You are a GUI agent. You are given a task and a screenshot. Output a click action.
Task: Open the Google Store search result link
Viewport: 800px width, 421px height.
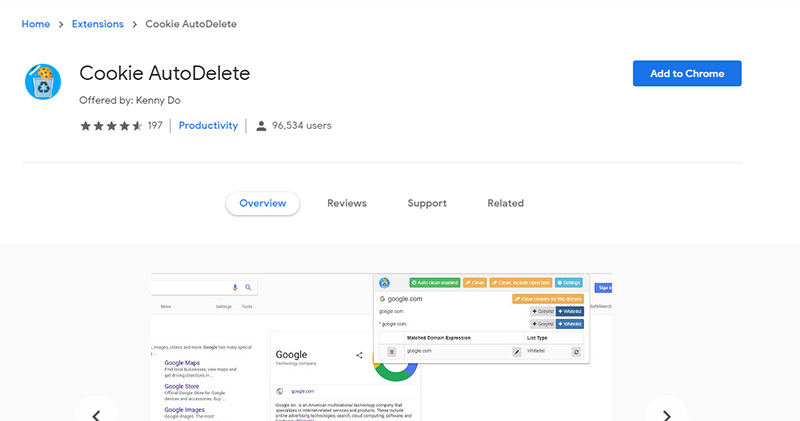click(x=182, y=386)
